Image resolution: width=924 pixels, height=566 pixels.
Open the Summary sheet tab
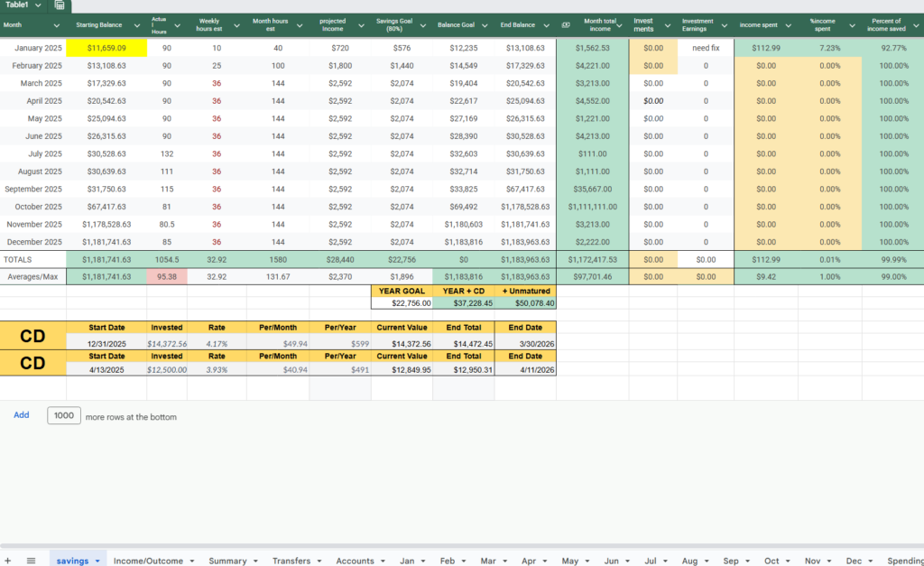[x=227, y=561]
